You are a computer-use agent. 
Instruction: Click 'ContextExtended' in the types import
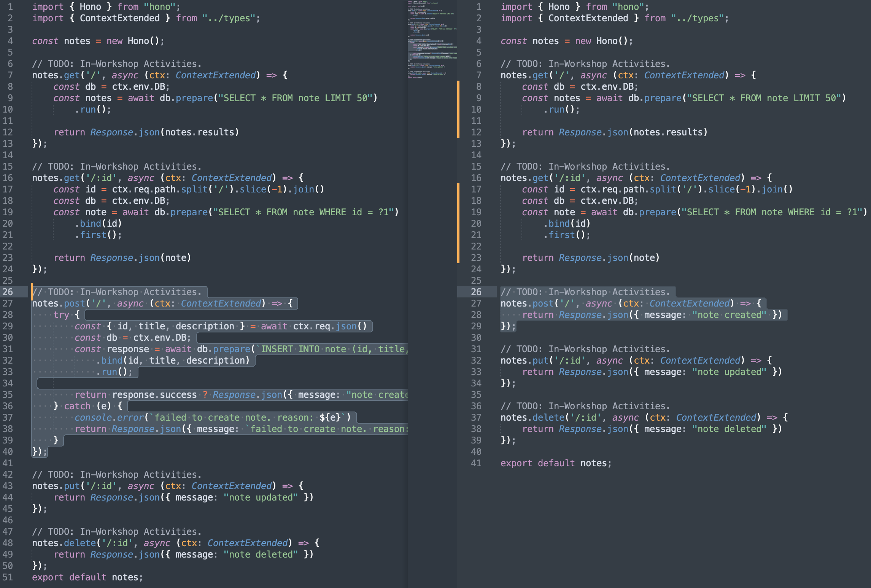point(120,18)
